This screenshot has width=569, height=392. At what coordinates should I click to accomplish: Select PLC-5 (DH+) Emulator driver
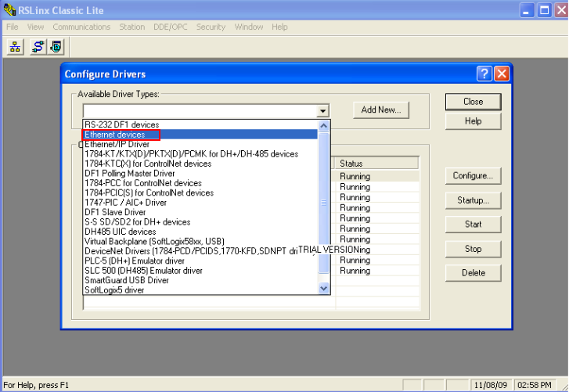(200, 261)
